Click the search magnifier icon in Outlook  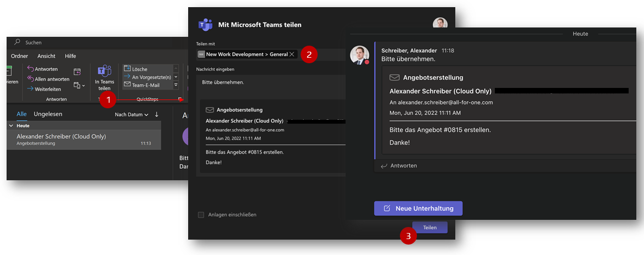click(17, 42)
